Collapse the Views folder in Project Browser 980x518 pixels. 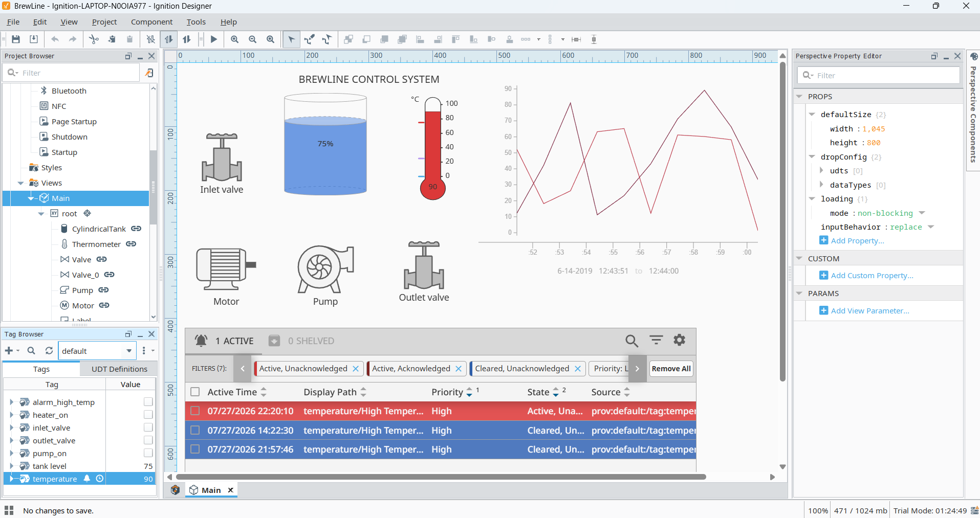(20, 183)
